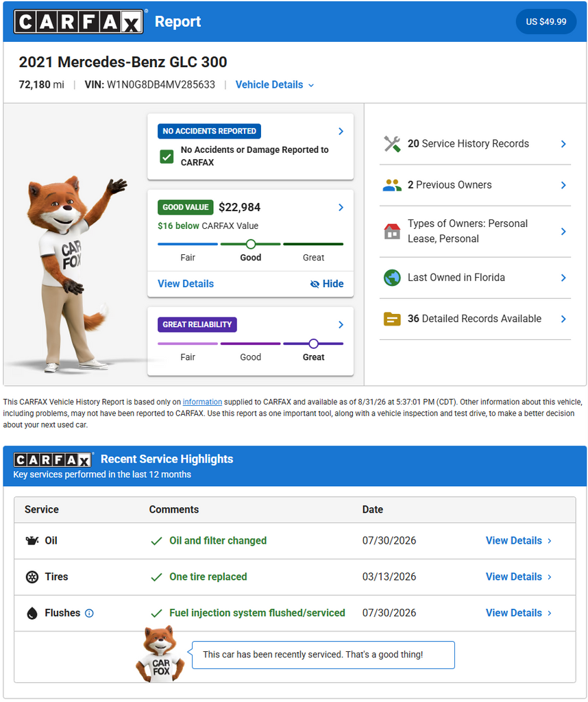Screen dimensions: 588x702
Task: Click the small Car Fox in service highlights
Action: click(x=160, y=654)
